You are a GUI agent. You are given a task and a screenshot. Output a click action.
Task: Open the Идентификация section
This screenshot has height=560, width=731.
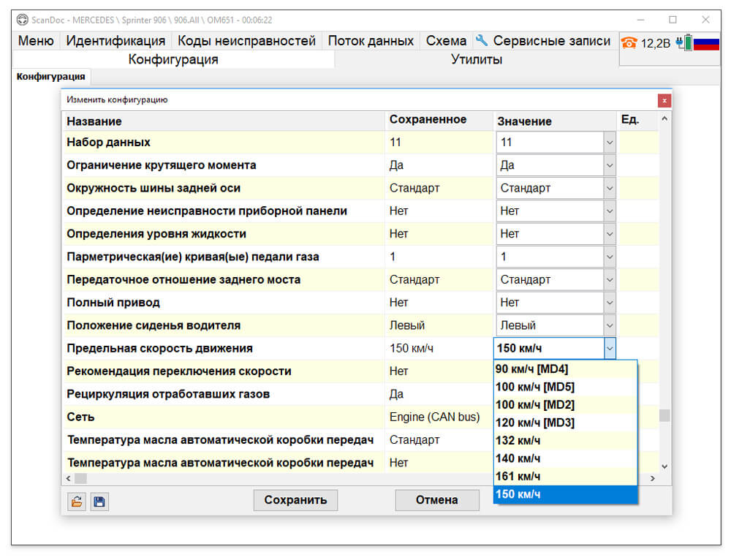[x=115, y=41]
